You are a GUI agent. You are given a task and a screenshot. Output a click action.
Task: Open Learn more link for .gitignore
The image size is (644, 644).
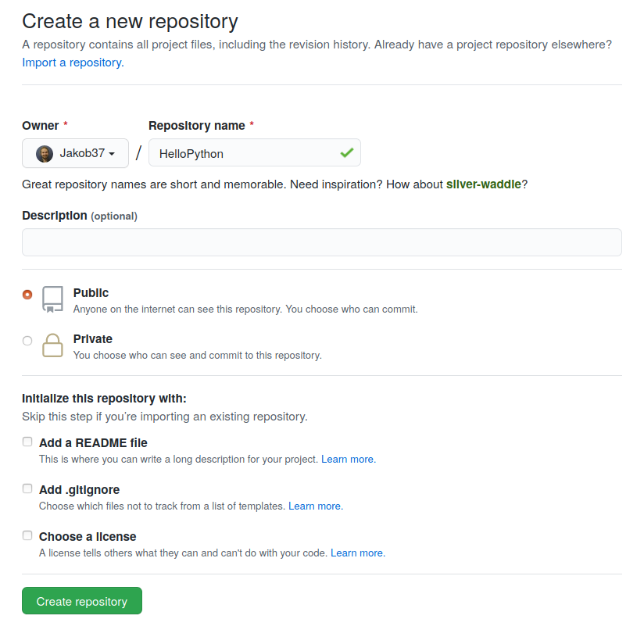[316, 506]
